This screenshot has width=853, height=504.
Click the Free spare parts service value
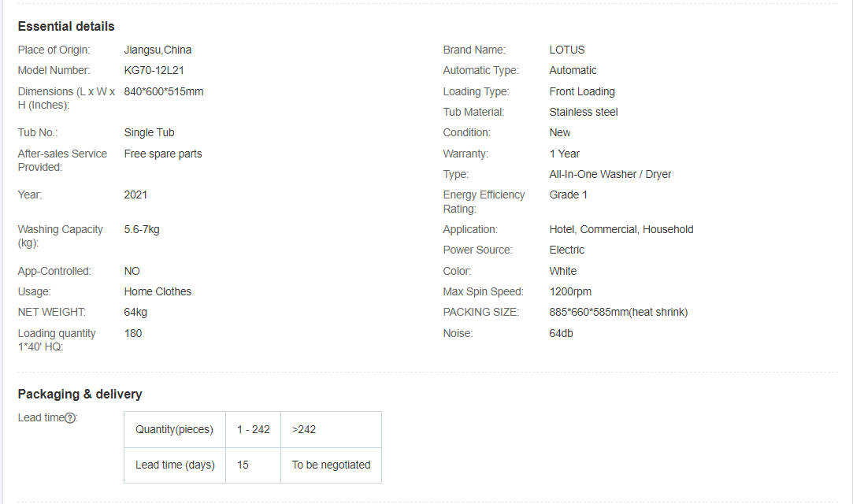click(x=163, y=154)
